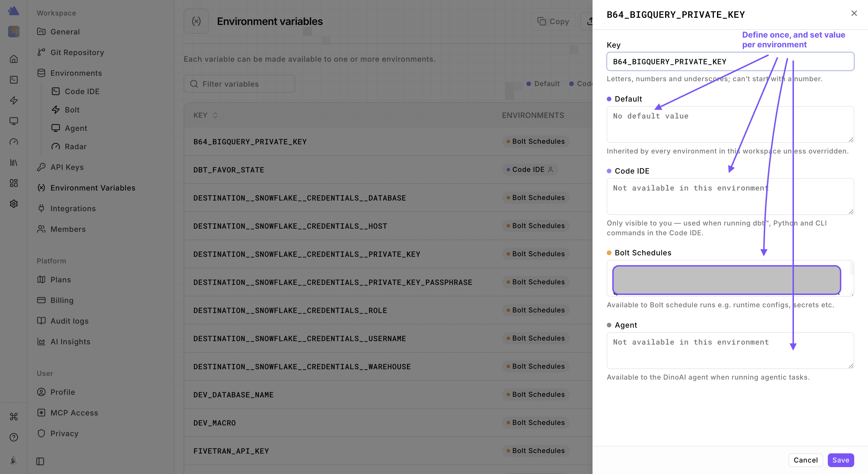Viewport: 868px width, 474px height.
Task: Open the user avatar at bottom left
Action: (x=14, y=461)
